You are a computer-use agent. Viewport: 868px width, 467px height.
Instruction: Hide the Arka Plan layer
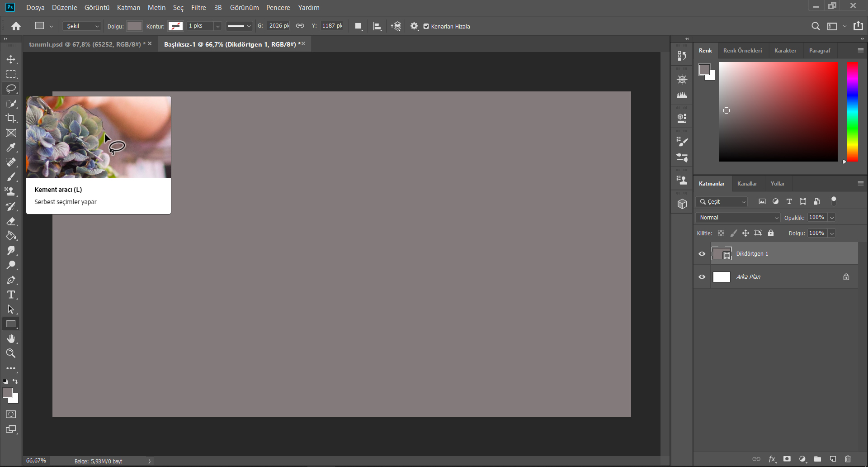coord(702,276)
